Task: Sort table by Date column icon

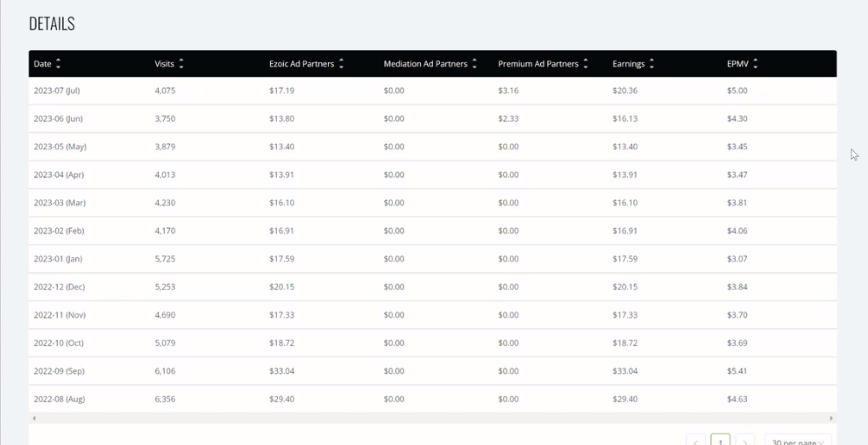Action: pyautogui.click(x=58, y=64)
